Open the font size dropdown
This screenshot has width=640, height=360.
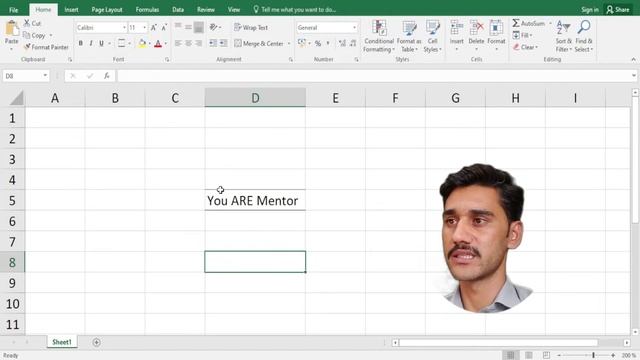click(x=144, y=28)
